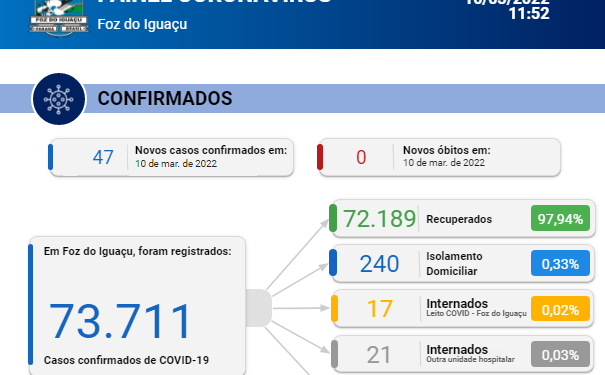The height and width of the screenshot is (375, 605).
Task: Click 'Casos confirmados de COVID-19' caption
Action: 126,360
